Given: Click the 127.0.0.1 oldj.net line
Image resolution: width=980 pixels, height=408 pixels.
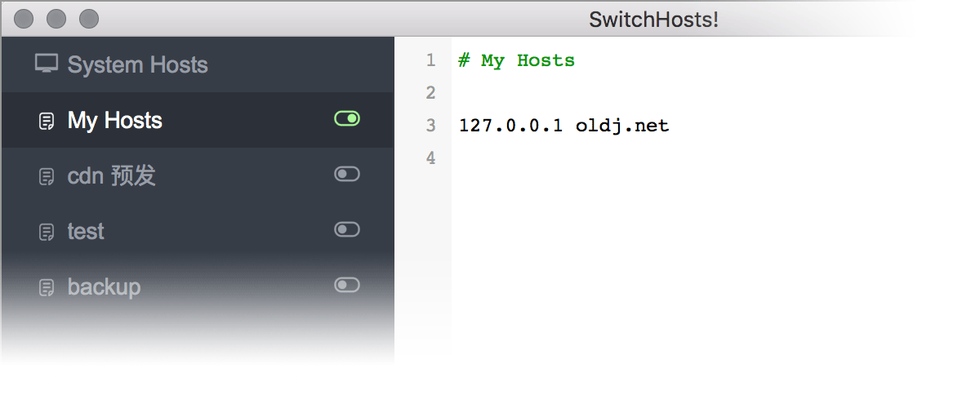Looking at the screenshot, I should 563,126.
